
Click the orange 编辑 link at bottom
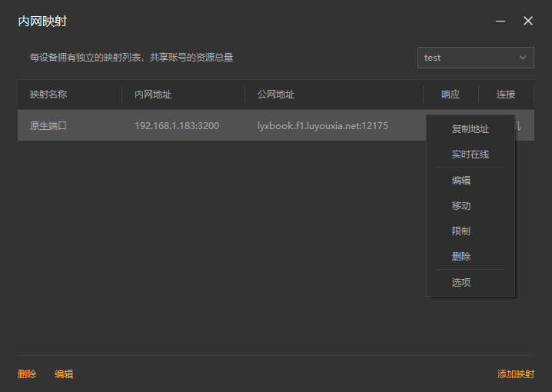pyautogui.click(x=64, y=374)
